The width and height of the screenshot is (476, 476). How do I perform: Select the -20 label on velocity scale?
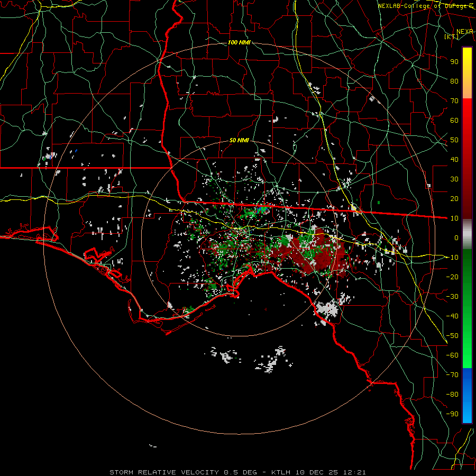[x=452, y=277]
